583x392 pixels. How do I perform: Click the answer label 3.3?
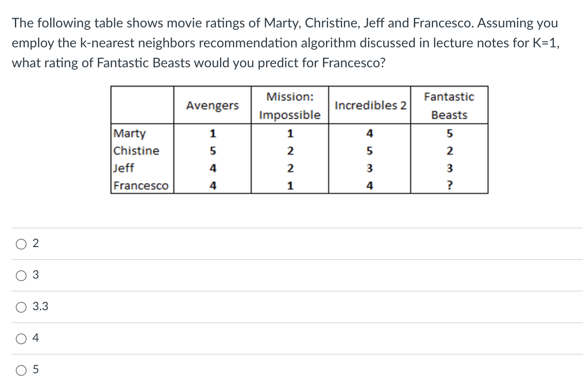point(40,307)
